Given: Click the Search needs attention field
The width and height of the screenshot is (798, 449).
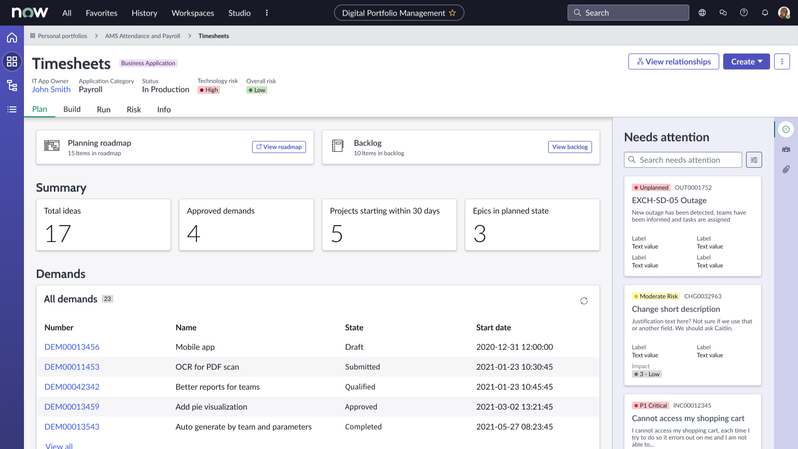Looking at the screenshot, I should (682, 160).
